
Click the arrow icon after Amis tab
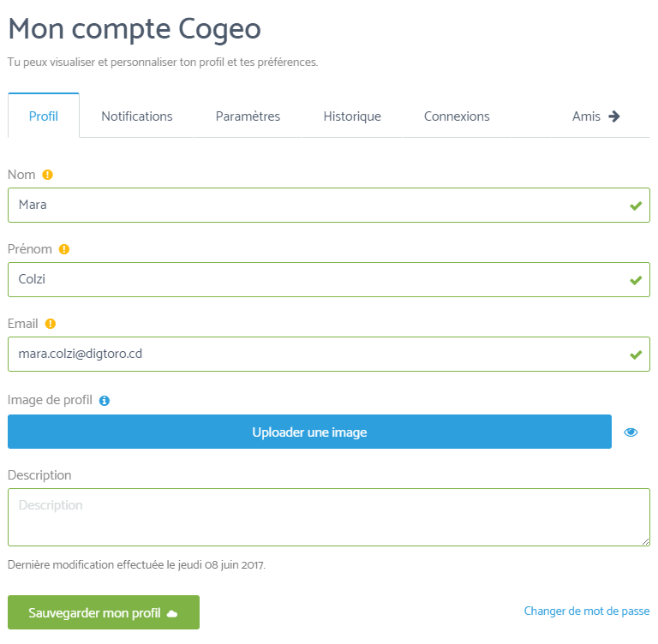(614, 116)
